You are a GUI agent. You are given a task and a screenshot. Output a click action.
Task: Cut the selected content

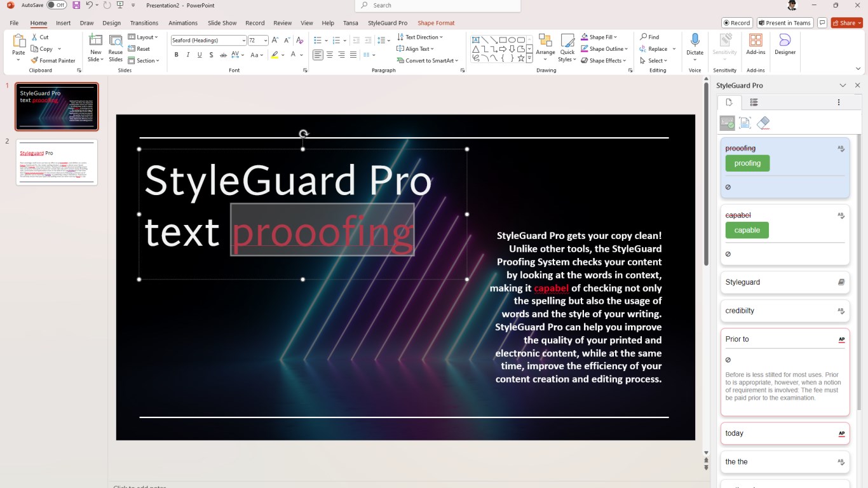pyautogui.click(x=40, y=37)
